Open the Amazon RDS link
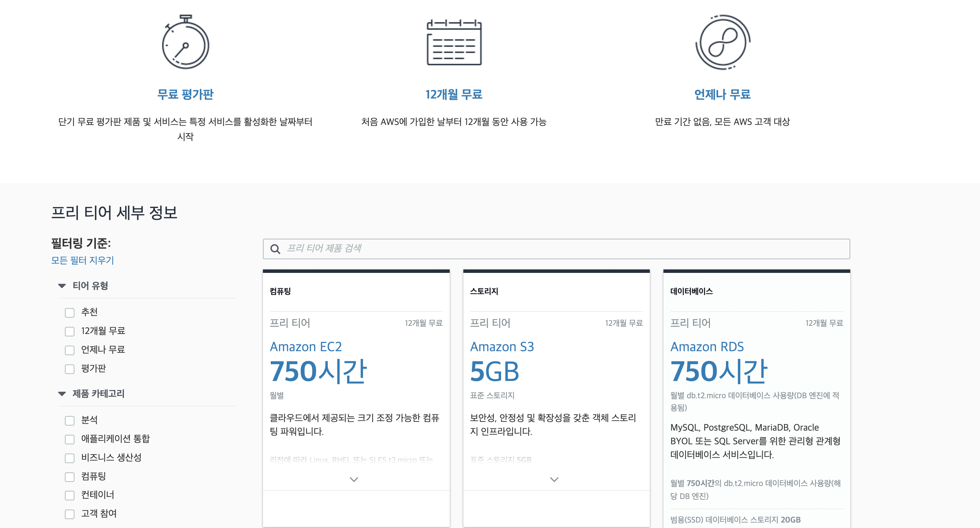 (x=707, y=347)
